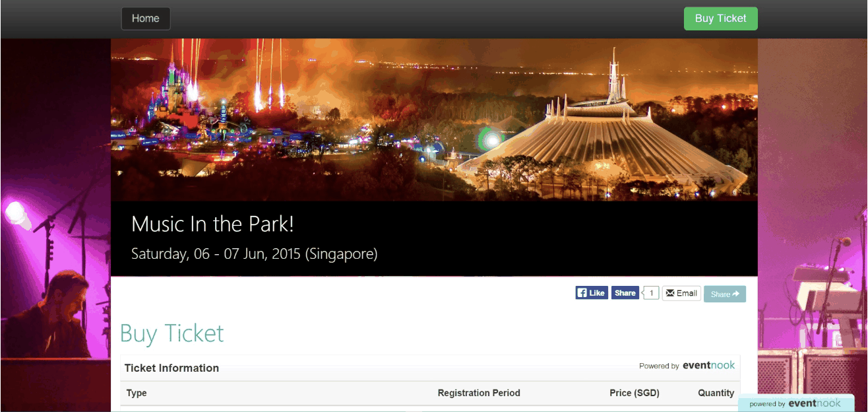Click the theme park banner image
This screenshot has height=412, width=868.
pos(434,120)
